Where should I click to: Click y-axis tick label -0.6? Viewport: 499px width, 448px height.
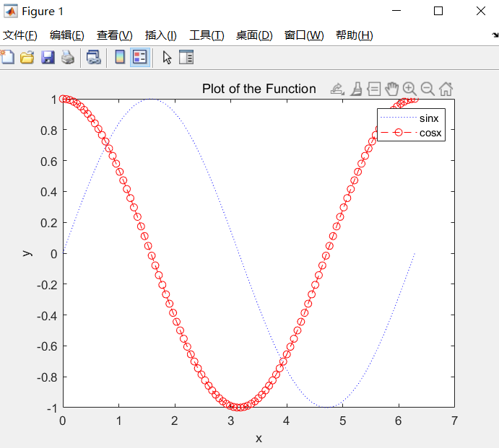[x=47, y=346]
